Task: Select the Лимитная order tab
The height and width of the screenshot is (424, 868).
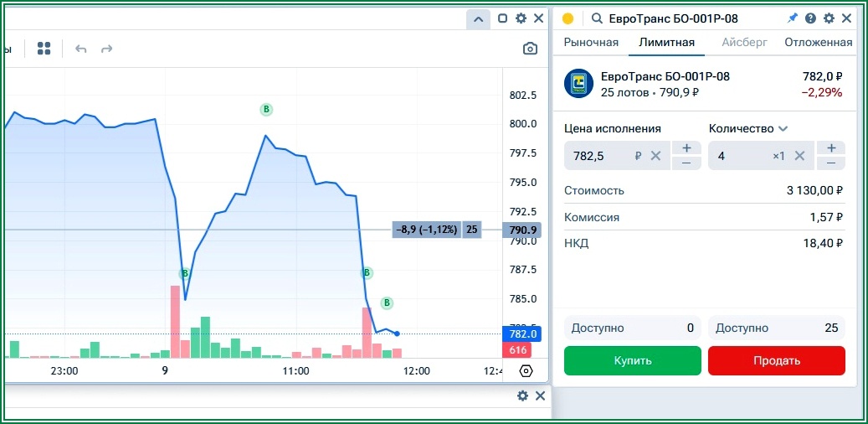Action: [666, 42]
